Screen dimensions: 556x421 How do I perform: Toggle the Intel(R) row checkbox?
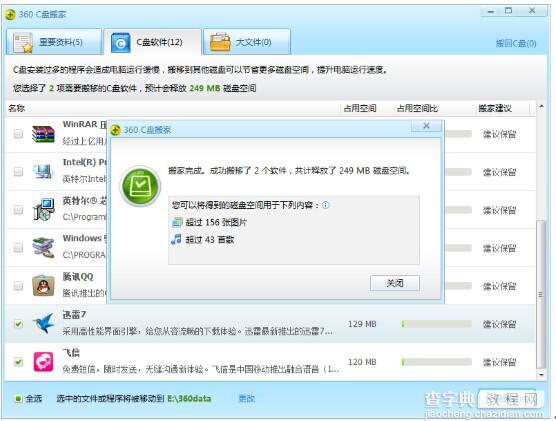point(18,172)
